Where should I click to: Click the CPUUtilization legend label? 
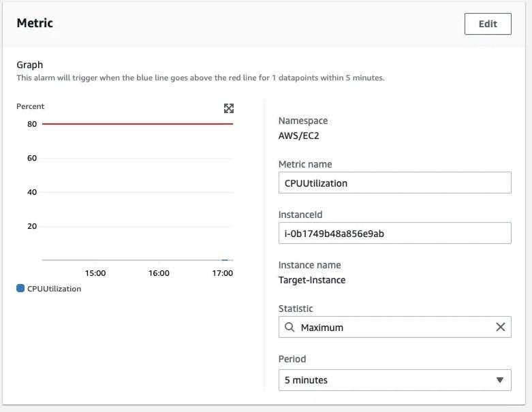[x=54, y=289]
